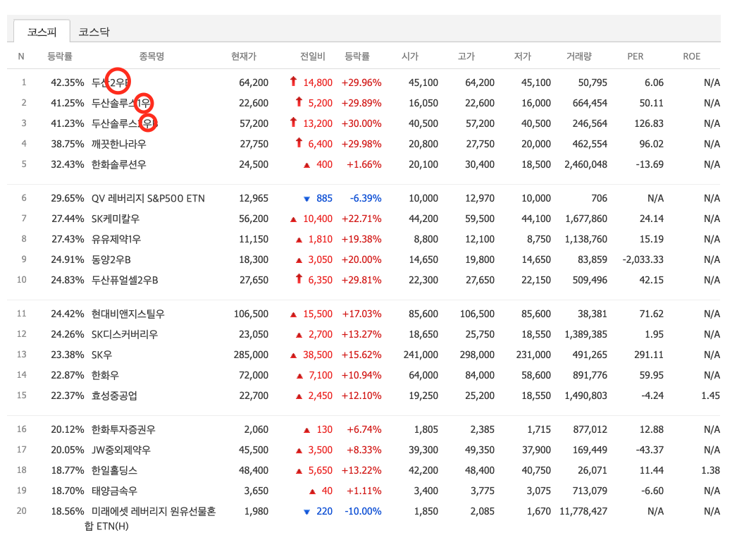Select the 42.35% rate cell
Screen dimensions: 756x540
click(68, 82)
